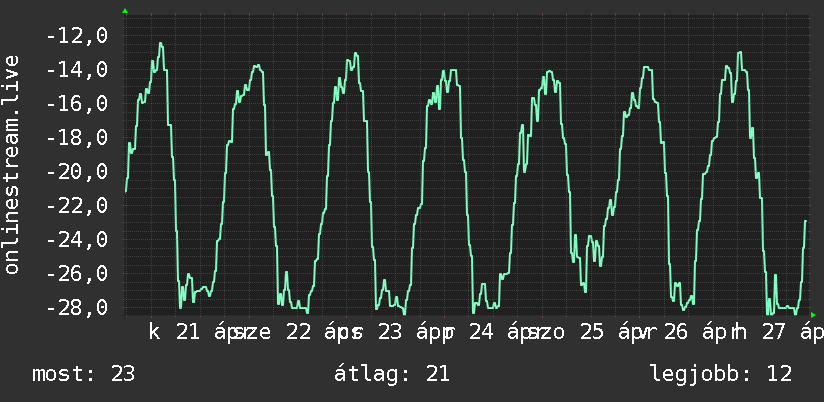
Task: Click the -18,0 y-axis label
Action: 77,138
